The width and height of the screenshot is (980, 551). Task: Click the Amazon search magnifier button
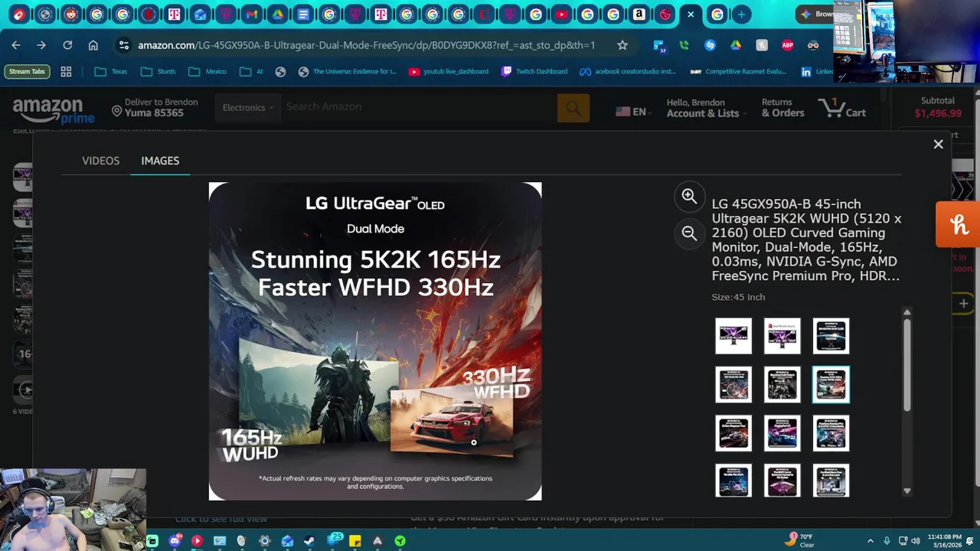coord(573,108)
